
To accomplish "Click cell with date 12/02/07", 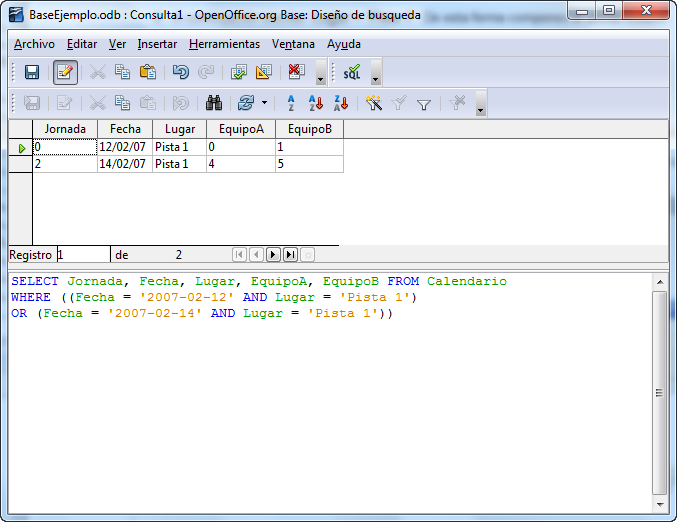I will click(125, 147).
